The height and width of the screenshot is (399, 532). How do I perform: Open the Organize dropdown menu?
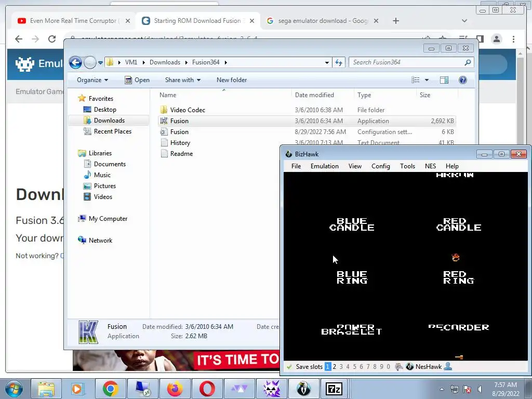(x=92, y=80)
